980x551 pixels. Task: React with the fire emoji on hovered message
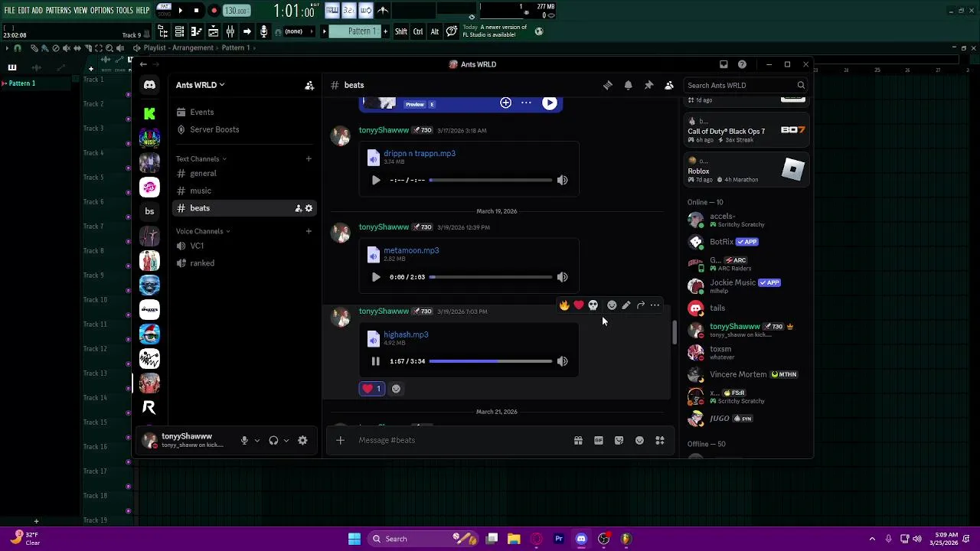click(x=564, y=305)
